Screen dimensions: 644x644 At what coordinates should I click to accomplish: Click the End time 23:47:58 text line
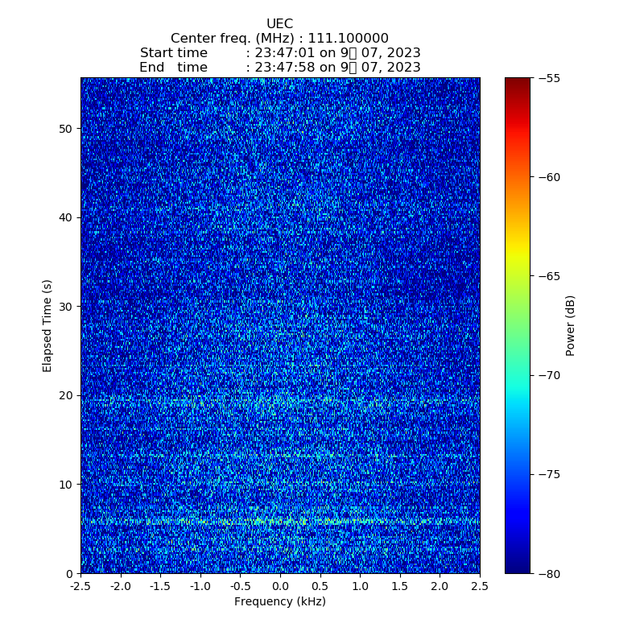click(x=279, y=68)
